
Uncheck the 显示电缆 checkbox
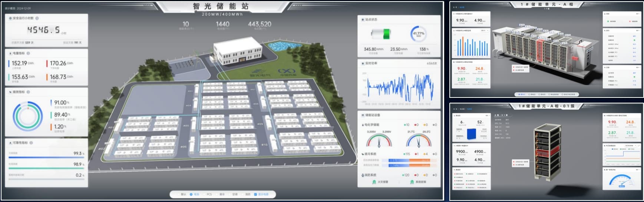click(255, 194)
